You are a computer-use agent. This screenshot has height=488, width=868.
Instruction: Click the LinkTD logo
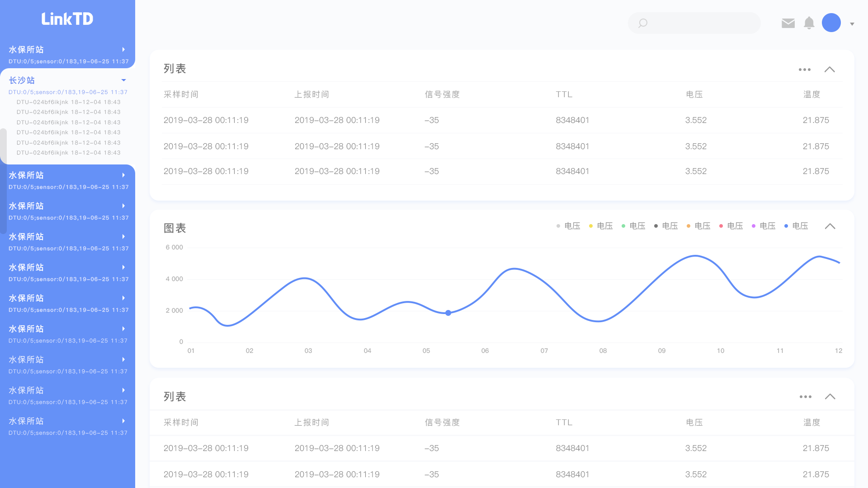coord(67,19)
